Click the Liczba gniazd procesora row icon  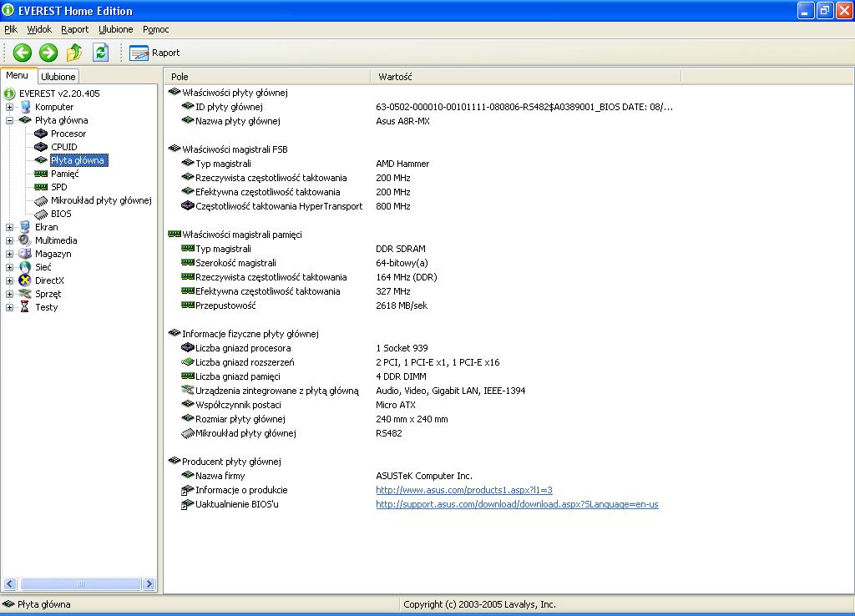188,347
